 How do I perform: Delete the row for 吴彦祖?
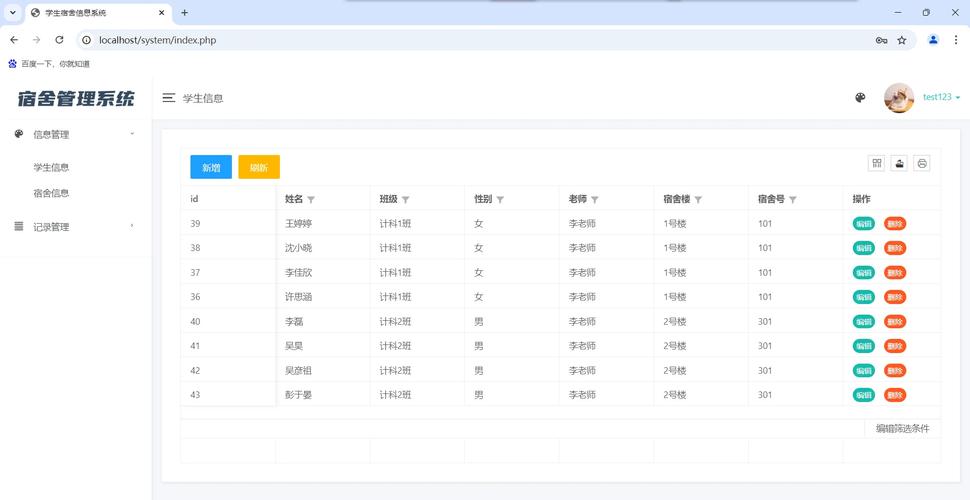click(895, 371)
